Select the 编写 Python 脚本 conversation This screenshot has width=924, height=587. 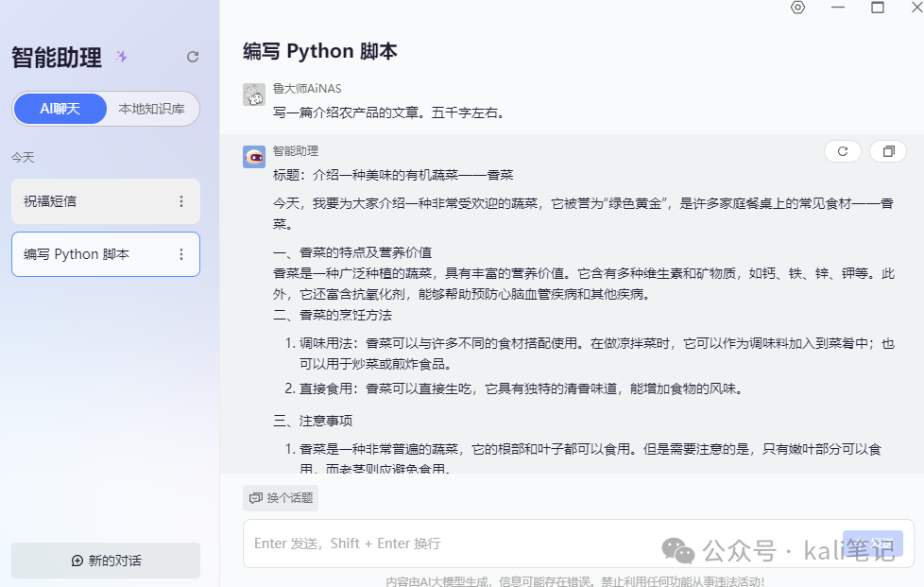pos(106,254)
